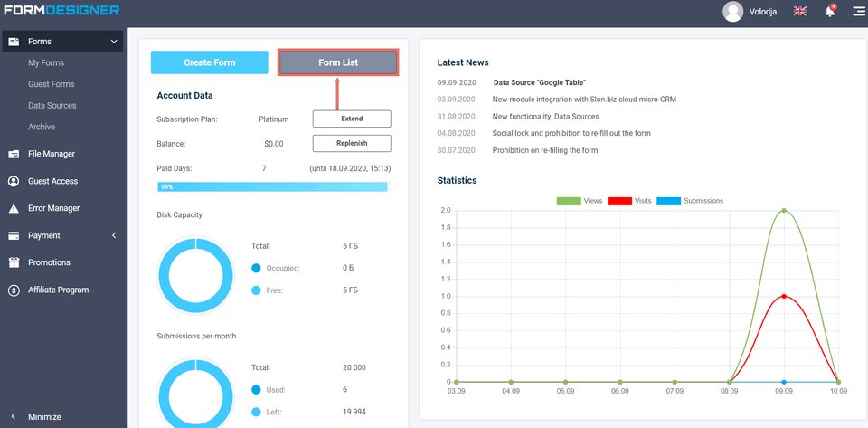Toggle Submissions series in chart legend
The height and width of the screenshot is (428, 868).
click(690, 201)
